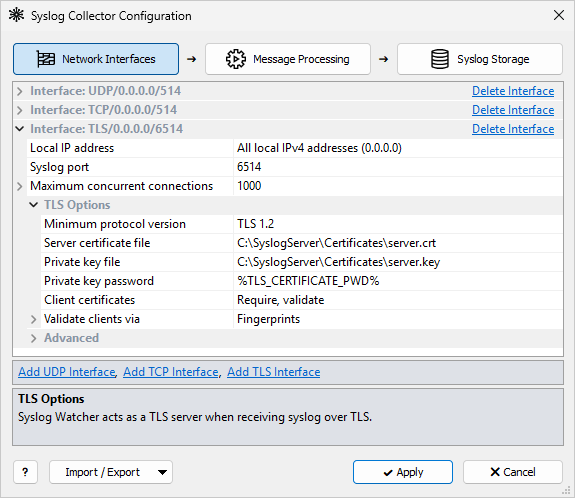Viewport: 575px width, 498px height.
Task: Expand the Advanced section
Action: pos(34,338)
